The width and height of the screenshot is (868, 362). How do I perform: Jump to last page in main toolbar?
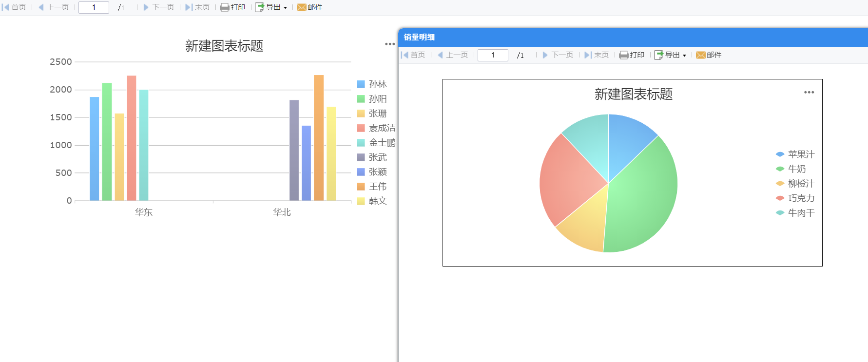(x=197, y=7)
